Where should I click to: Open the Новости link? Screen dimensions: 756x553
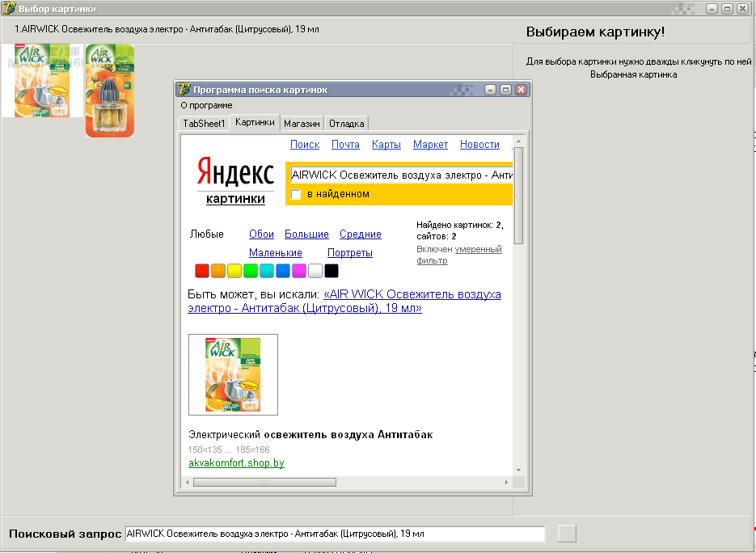479,144
